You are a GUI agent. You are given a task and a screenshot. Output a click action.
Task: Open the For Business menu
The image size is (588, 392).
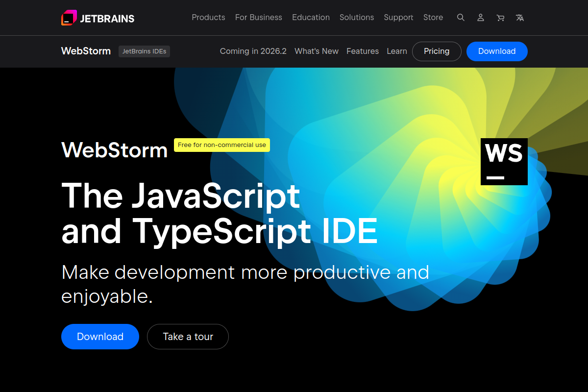pyautogui.click(x=259, y=17)
